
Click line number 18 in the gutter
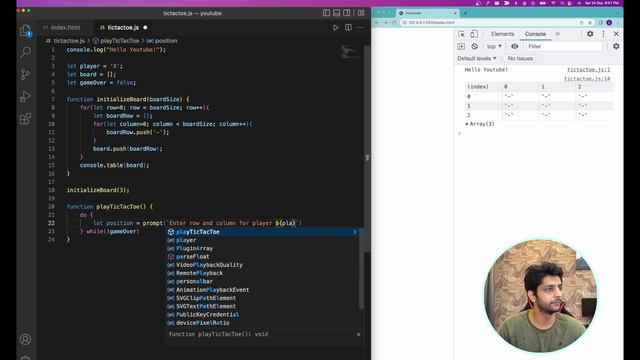(x=51, y=190)
